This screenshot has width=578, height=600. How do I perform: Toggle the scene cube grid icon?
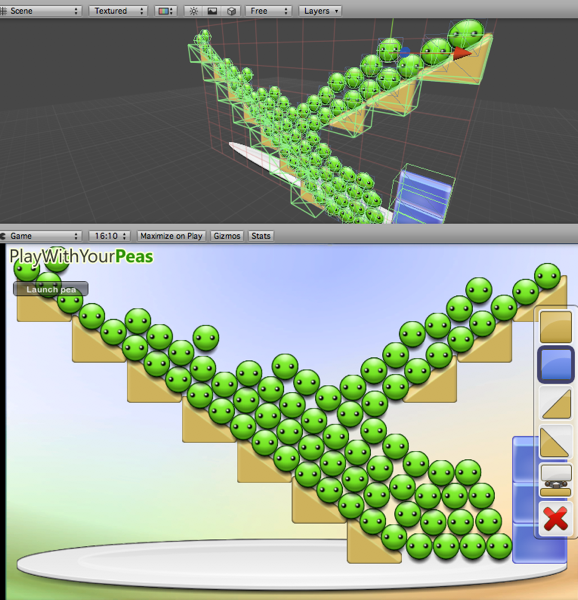(x=231, y=11)
